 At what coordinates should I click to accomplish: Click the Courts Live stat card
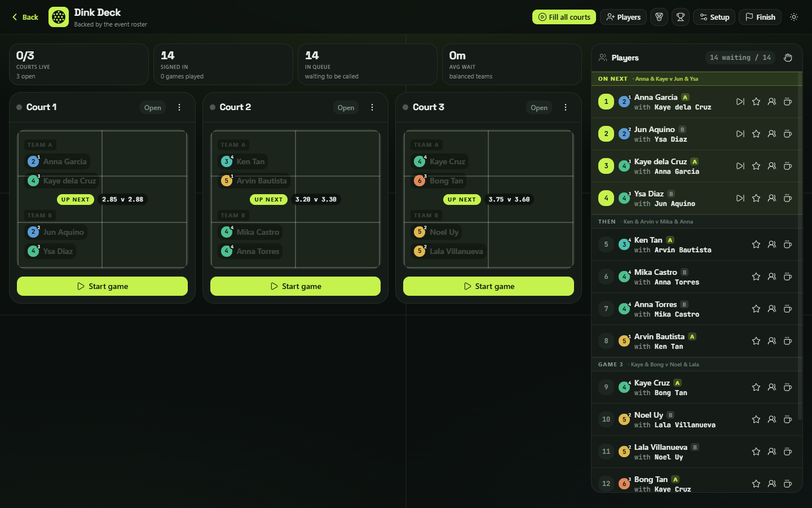pyautogui.click(x=79, y=64)
